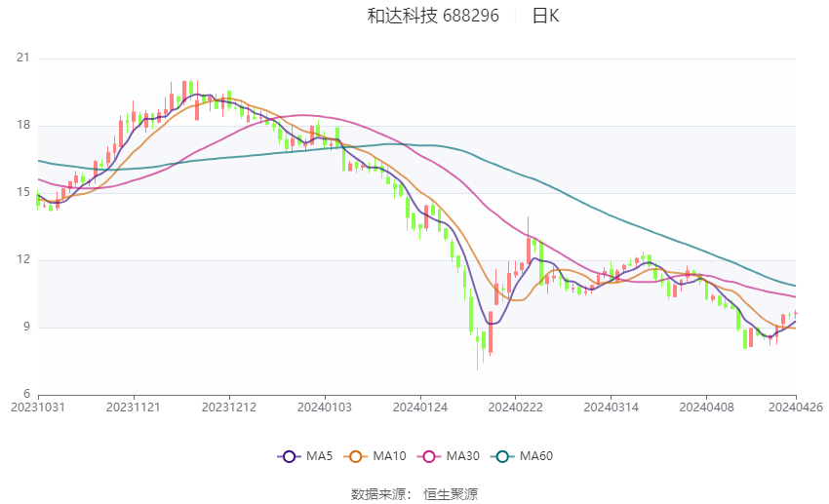The height and width of the screenshot is (504, 829).
Task: Toggle the MA30 legend circle icon
Action: click(x=429, y=456)
